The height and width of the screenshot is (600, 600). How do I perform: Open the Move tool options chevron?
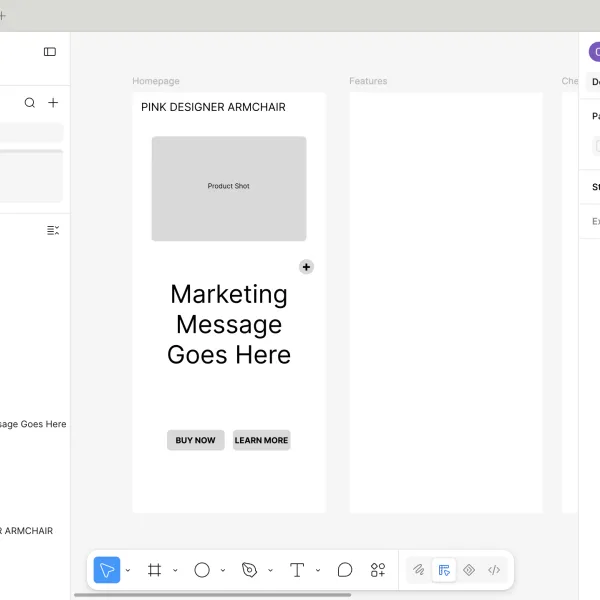(128, 570)
